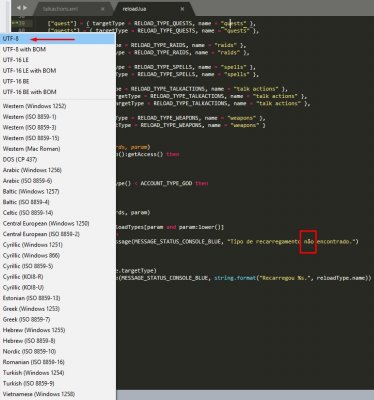Pick UTF-16 BE with BOM

coord(58,92)
